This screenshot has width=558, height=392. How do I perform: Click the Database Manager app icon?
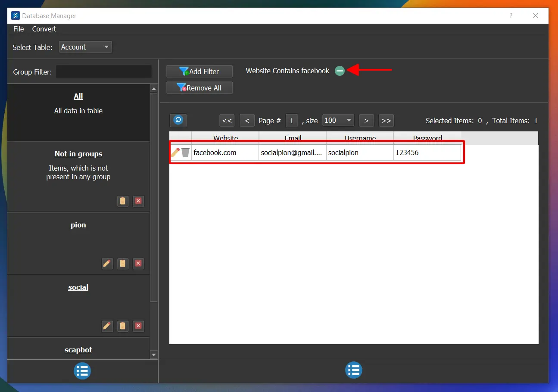coord(16,16)
